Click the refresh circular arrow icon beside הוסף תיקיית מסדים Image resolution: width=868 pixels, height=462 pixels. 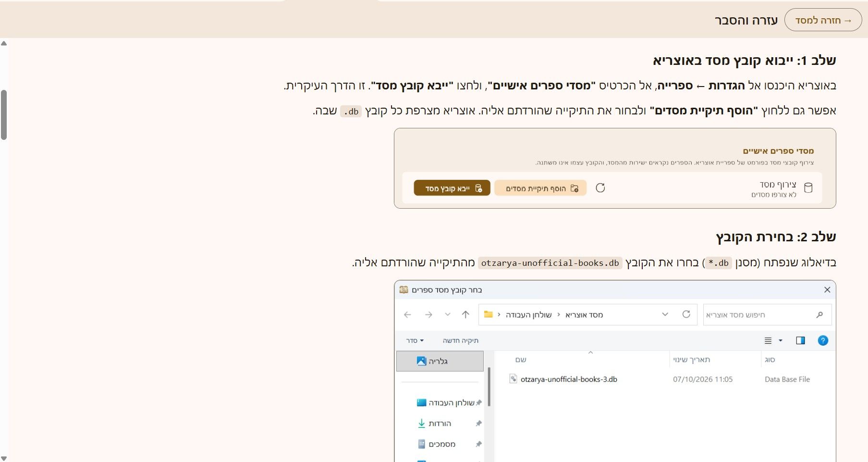click(600, 188)
